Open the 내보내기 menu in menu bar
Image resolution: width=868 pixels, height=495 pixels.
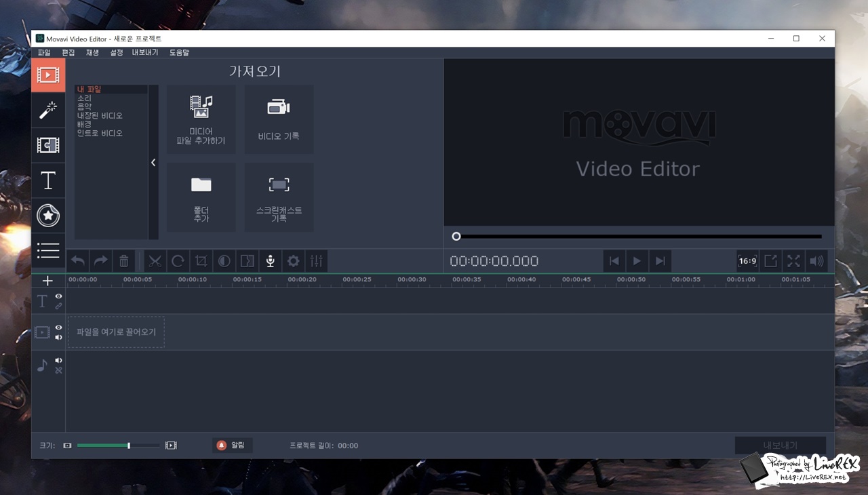click(145, 52)
